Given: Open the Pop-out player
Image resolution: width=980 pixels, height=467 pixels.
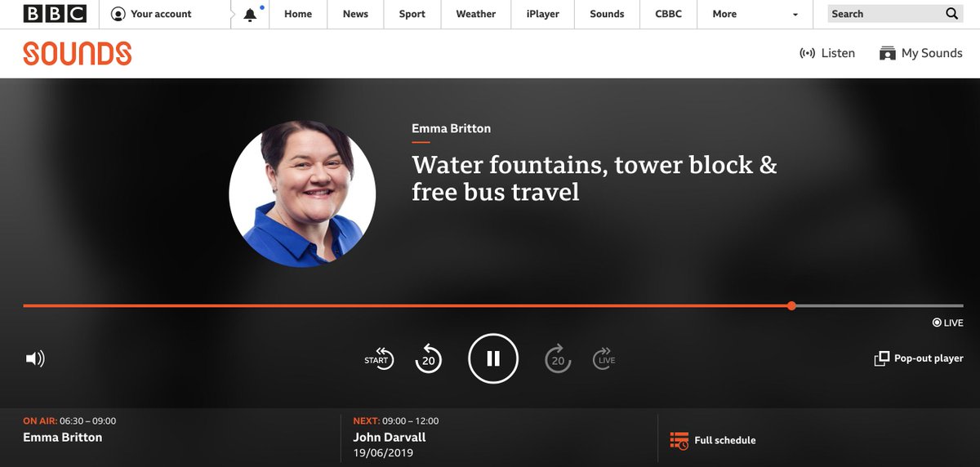Looking at the screenshot, I should (919, 358).
